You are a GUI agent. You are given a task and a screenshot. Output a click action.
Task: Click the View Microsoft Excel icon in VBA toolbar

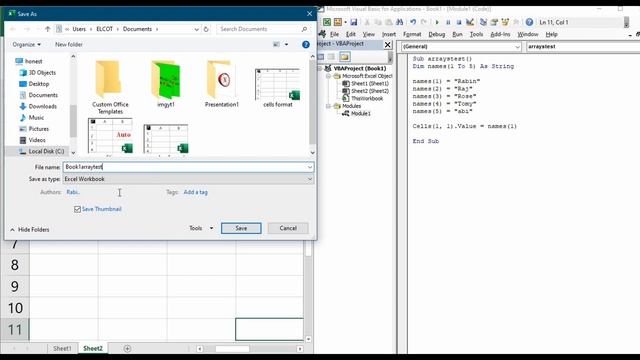tap(327, 22)
